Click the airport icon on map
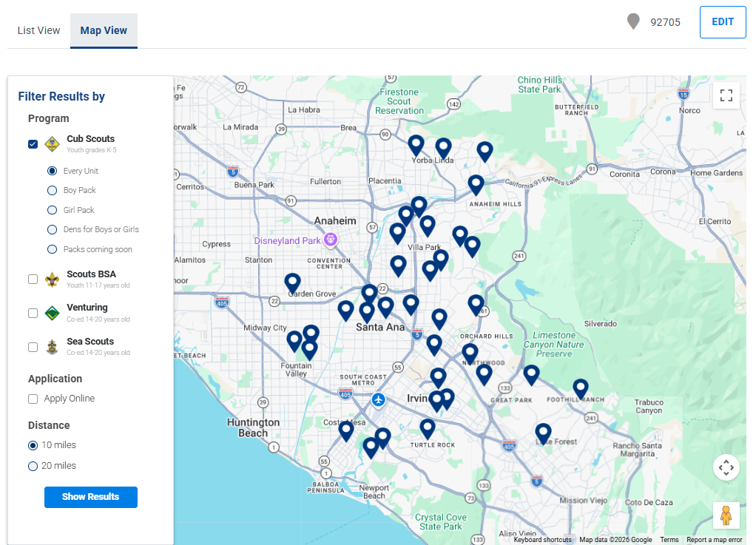The height and width of the screenshot is (545, 756). tap(379, 400)
